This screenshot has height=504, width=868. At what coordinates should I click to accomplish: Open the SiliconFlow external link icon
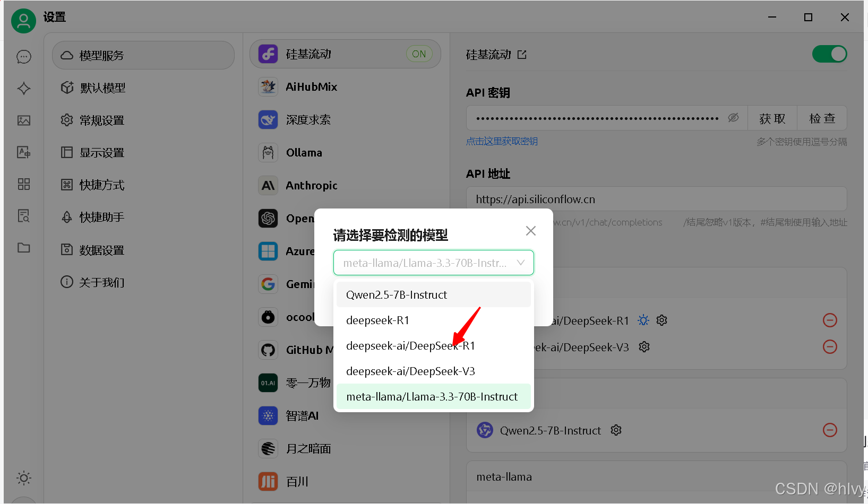522,55
